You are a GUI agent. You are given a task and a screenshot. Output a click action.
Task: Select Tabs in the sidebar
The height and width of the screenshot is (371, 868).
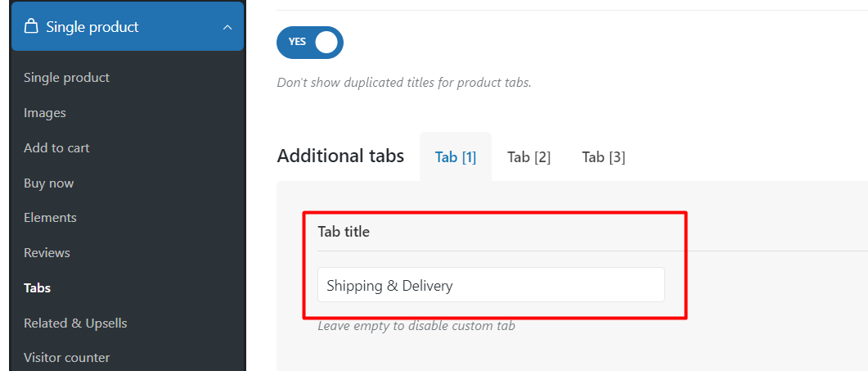coord(37,287)
